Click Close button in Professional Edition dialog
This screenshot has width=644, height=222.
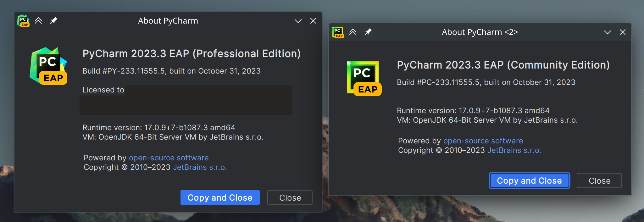tap(290, 197)
